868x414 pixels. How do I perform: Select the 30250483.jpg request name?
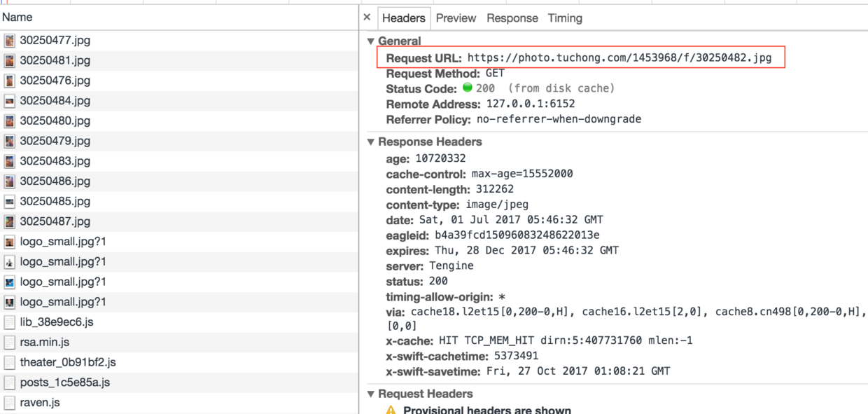(x=55, y=162)
